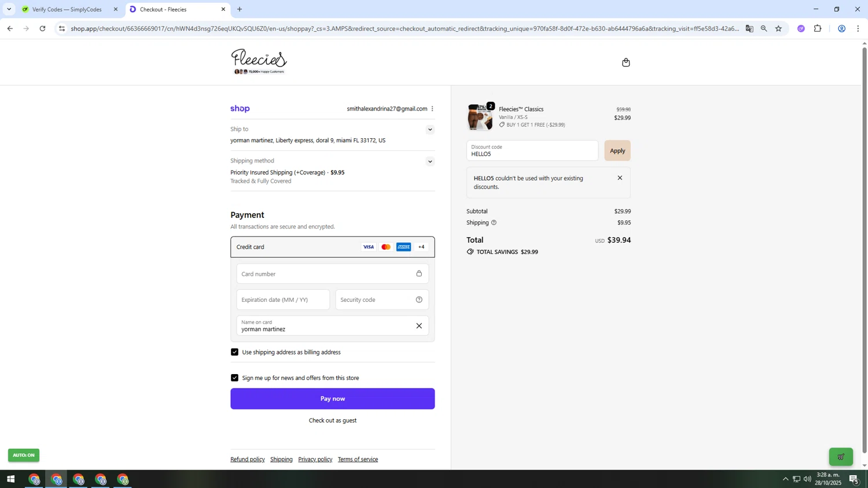This screenshot has height=488, width=868.
Task: Open the account options three-dot menu
Action: (x=432, y=109)
